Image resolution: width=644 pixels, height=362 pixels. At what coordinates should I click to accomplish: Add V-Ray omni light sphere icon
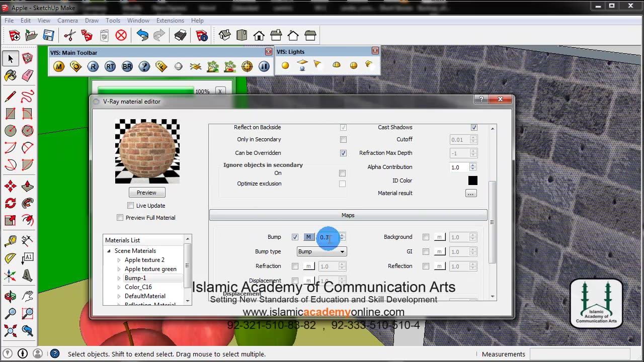tap(285, 65)
